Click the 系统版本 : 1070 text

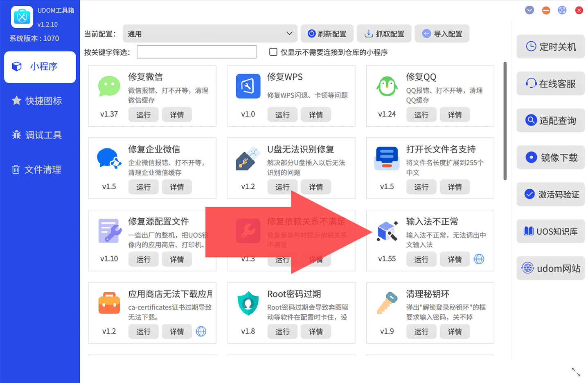coord(34,38)
